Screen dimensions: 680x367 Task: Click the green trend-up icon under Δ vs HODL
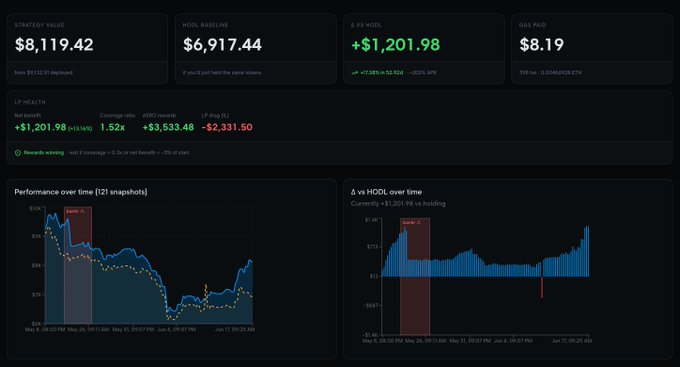pos(354,73)
